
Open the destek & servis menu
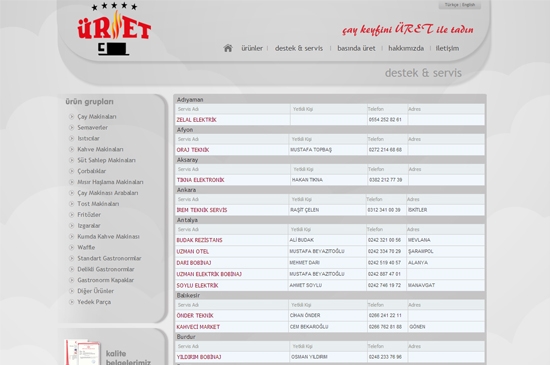[x=299, y=48]
